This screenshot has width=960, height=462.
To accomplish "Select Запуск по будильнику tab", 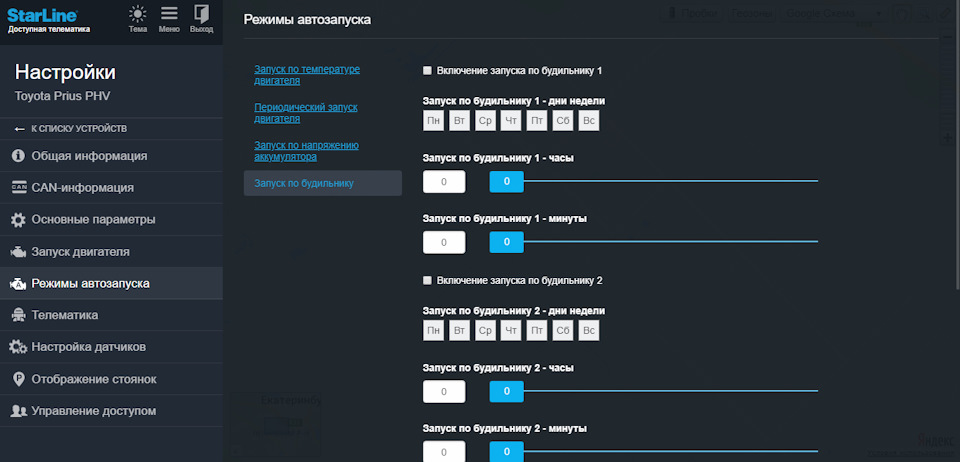I will (x=323, y=183).
